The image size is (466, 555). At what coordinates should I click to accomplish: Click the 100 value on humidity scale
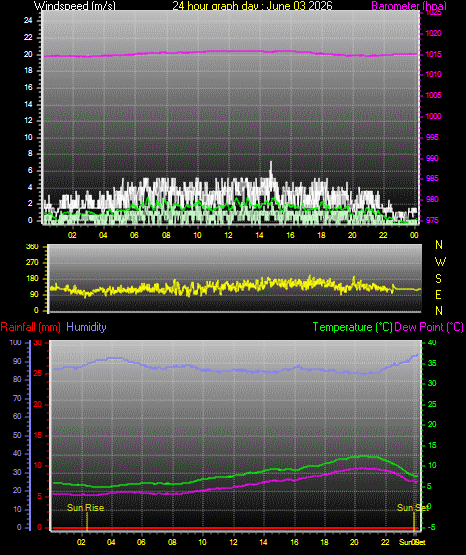tap(16, 342)
